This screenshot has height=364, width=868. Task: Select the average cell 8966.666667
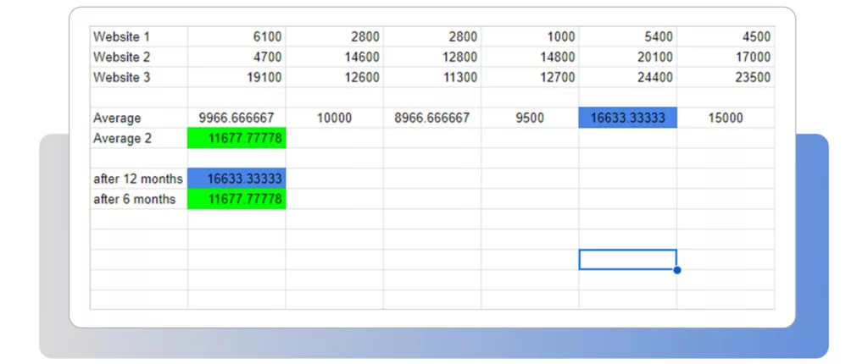click(431, 118)
